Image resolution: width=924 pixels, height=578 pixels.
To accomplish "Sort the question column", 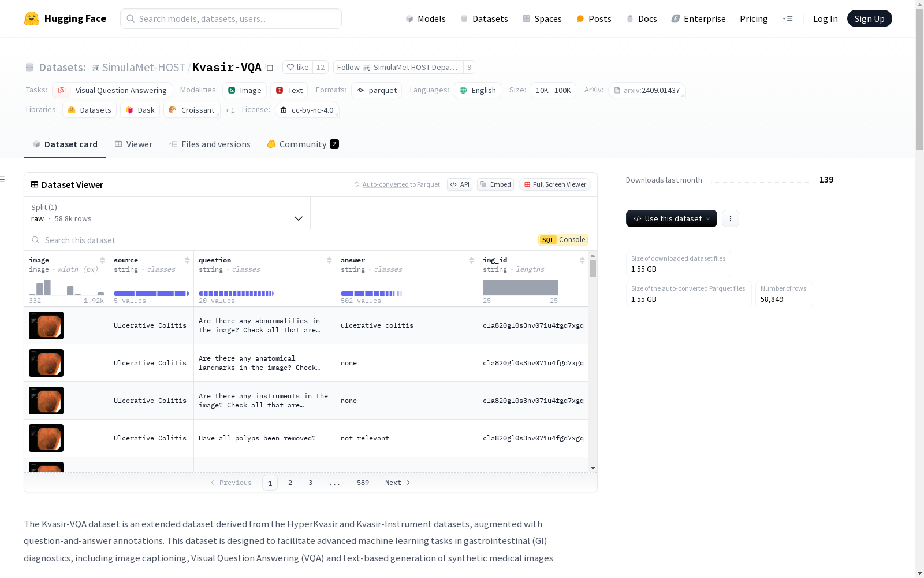I will coord(329,260).
